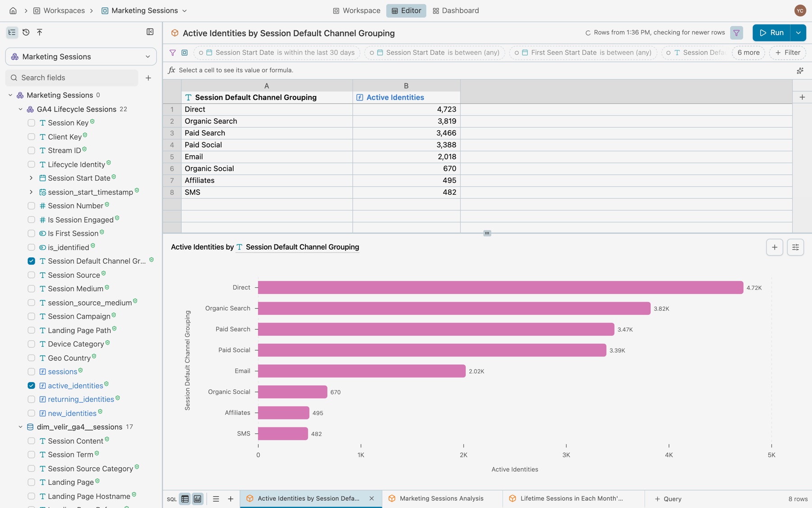Open the YC user avatar

800,10
